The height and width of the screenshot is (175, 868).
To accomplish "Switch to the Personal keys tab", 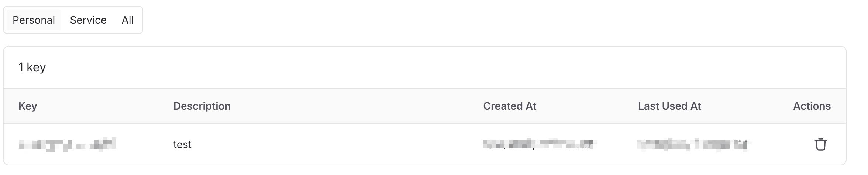I will pos(34,20).
